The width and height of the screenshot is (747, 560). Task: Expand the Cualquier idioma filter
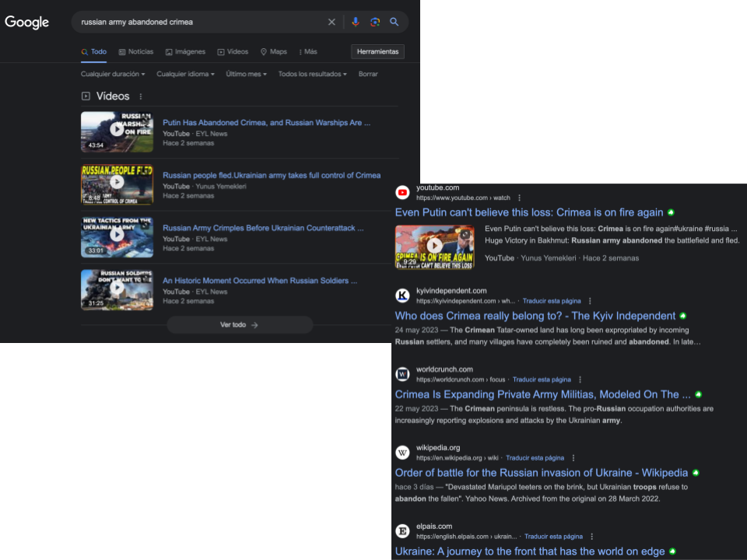[x=187, y=74]
